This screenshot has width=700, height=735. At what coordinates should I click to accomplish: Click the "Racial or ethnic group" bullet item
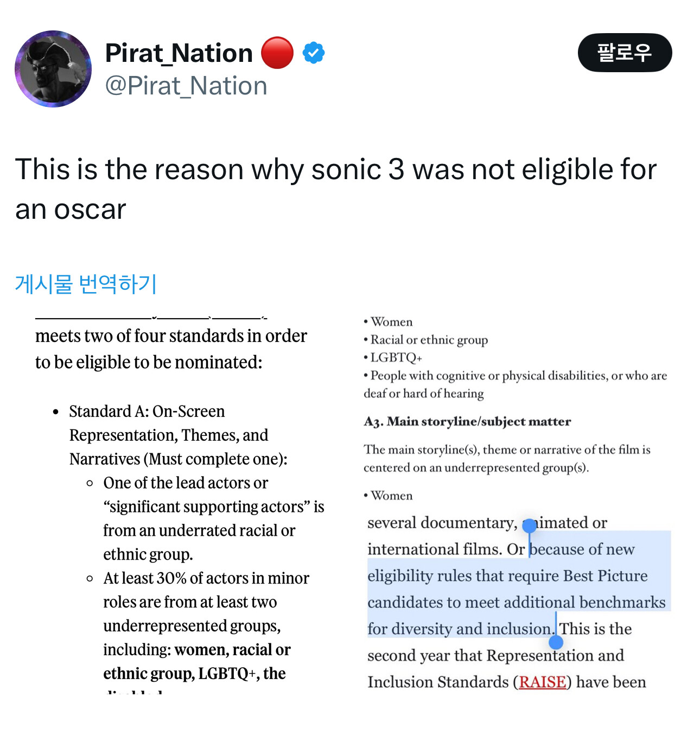429,340
